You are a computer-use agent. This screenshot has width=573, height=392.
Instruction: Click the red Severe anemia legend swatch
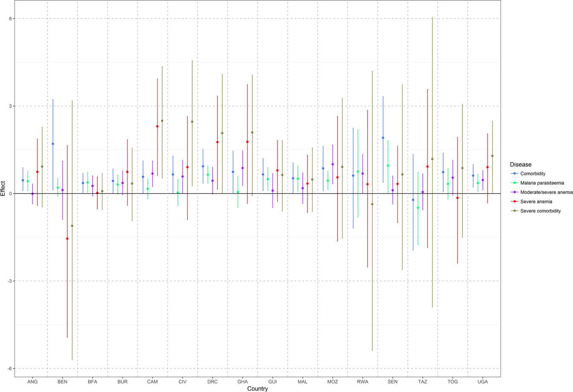pyautogui.click(x=515, y=202)
